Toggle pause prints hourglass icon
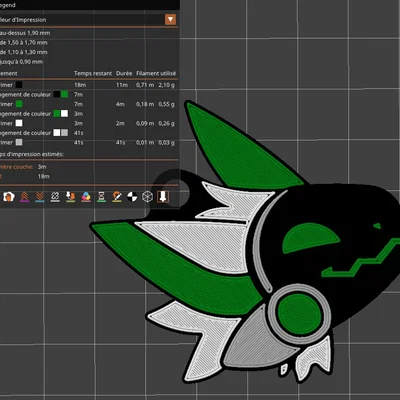The image size is (400, 400). coord(101,197)
